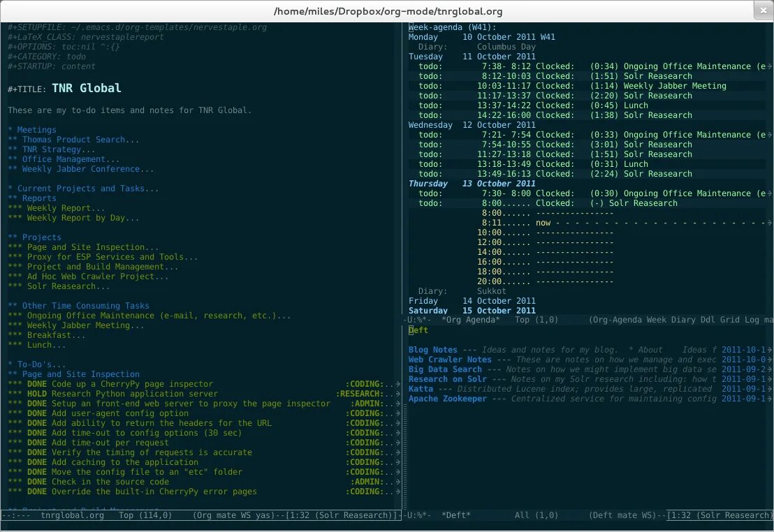Viewport: 774px width, 532px height.
Task: Expand the Lunch heading in outline
Action: click(37, 345)
